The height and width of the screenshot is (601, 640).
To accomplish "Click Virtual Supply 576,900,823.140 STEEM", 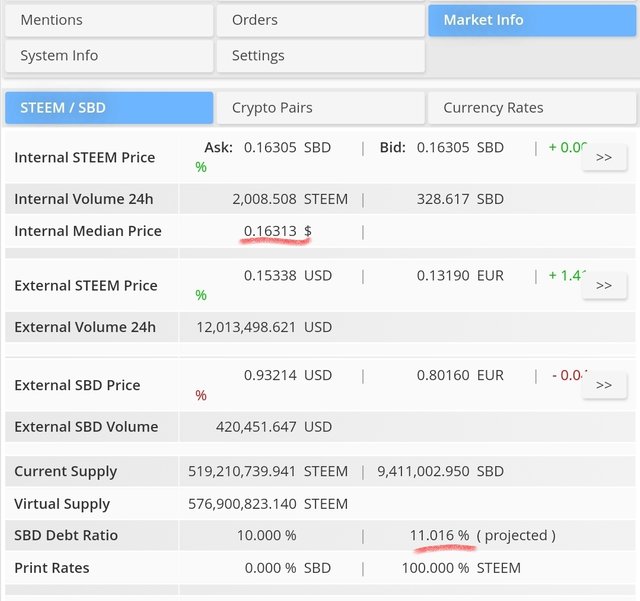I will (x=268, y=504).
